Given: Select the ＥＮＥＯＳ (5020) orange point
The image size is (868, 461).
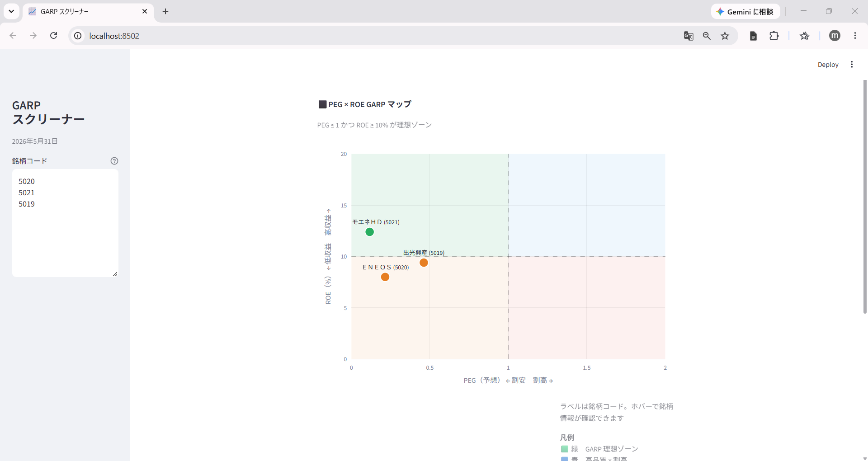Looking at the screenshot, I should (x=385, y=277).
